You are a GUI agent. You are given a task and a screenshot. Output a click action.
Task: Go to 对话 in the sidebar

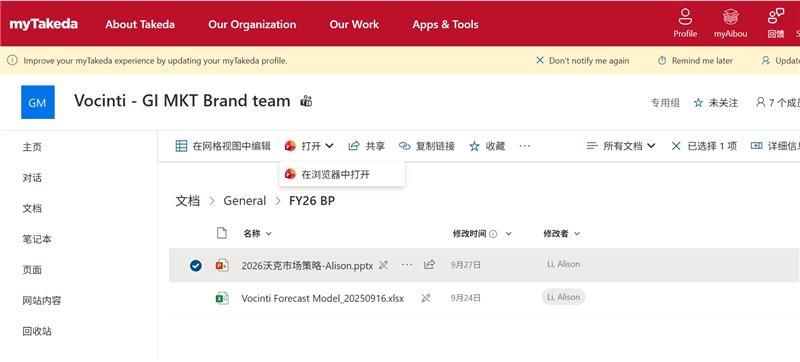[32, 178]
